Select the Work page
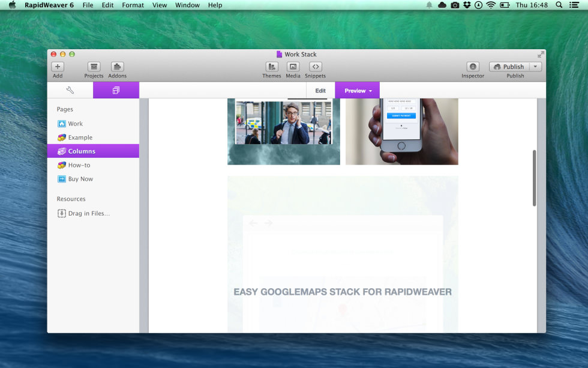588x368 pixels. (93, 124)
